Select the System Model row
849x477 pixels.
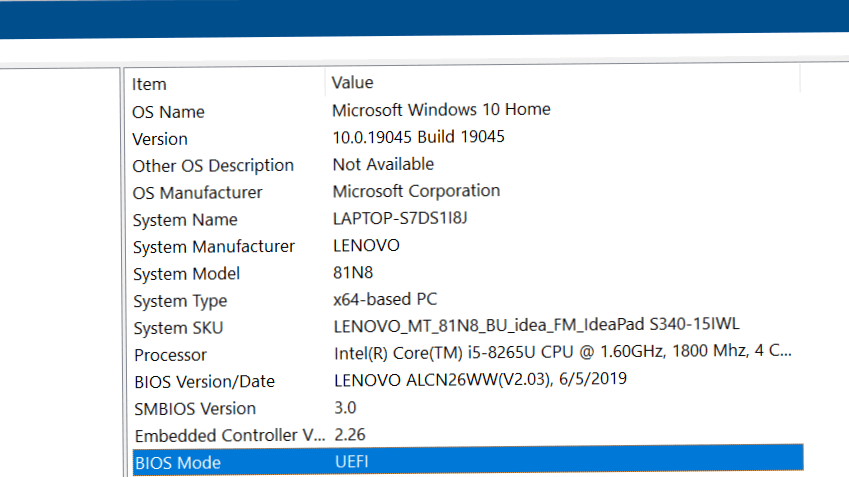pos(186,274)
